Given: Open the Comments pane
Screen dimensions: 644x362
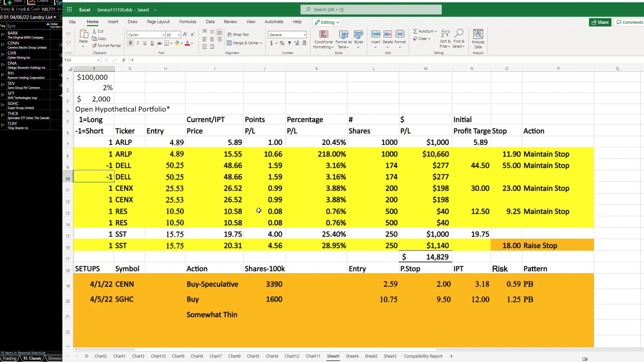Looking at the screenshot, I should tap(630, 22).
